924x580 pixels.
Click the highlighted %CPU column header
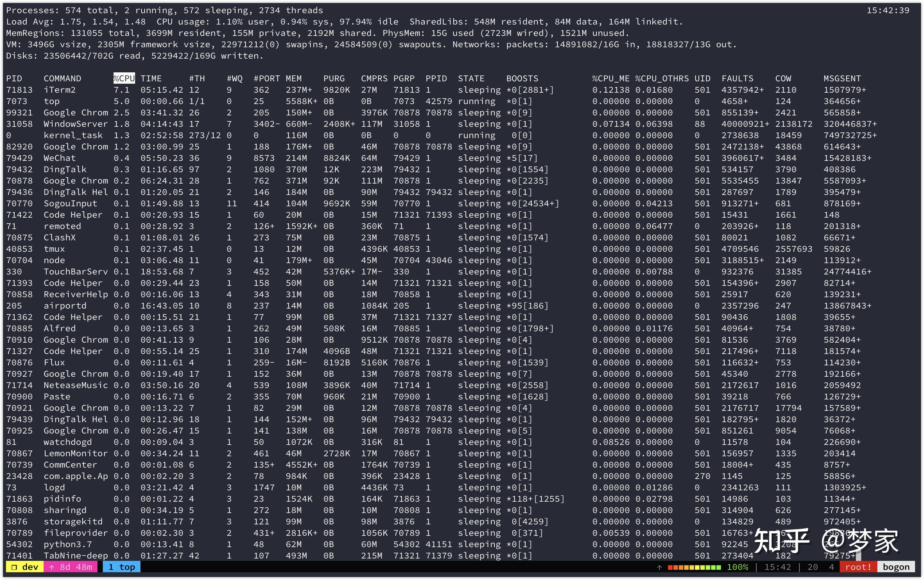(x=124, y=79)
